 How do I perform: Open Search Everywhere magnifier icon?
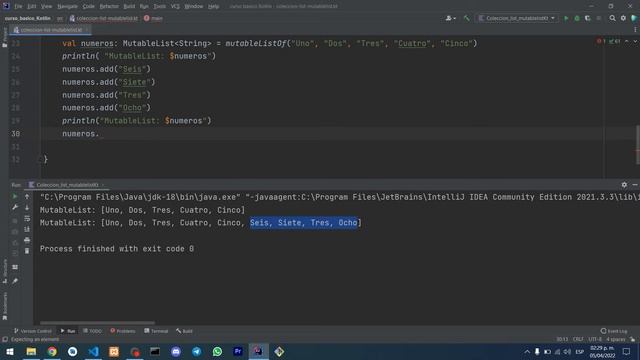tap(612, 18)
